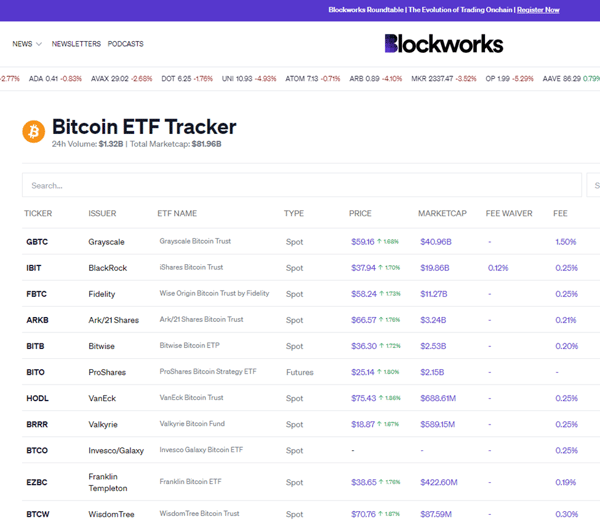The image size is (600, 524).
Task: Click the DOT 6.25 ticker item
Action: (x=187, y=78)
